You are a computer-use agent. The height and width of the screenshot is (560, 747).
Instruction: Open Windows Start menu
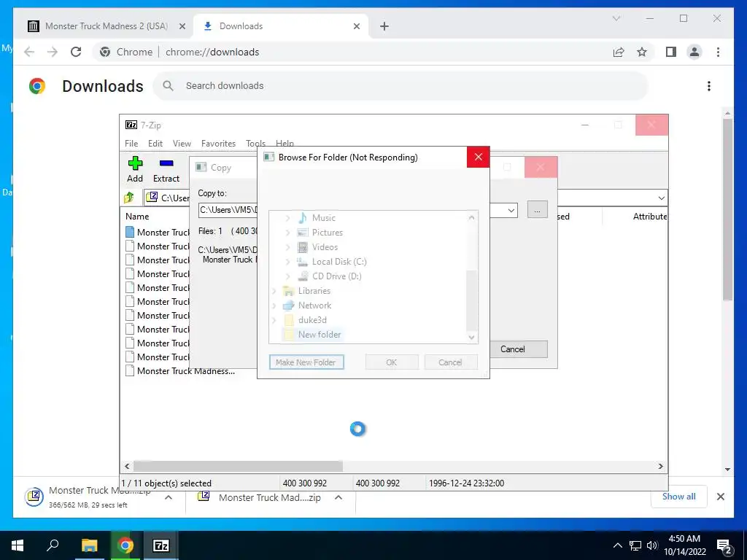point(18,545)
